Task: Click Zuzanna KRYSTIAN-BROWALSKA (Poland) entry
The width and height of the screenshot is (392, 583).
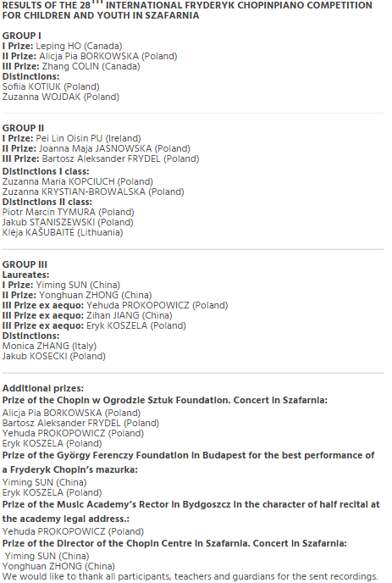Action: (x=93, y=192)
